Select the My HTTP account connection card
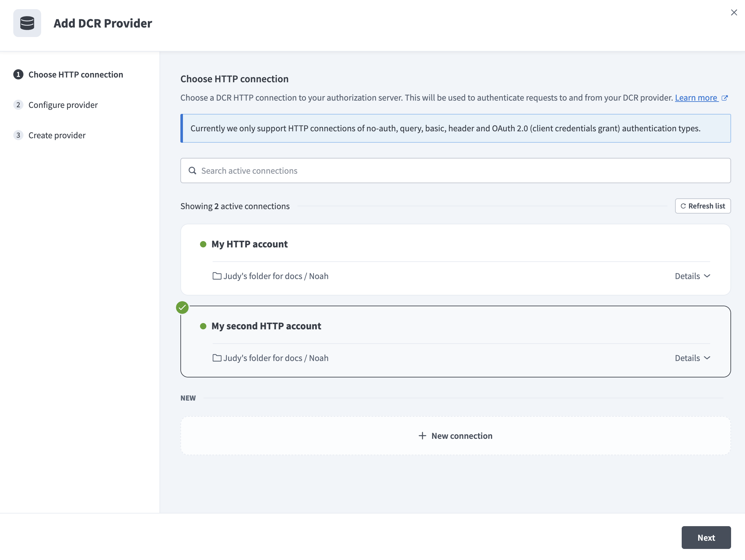Image resolution: width=745 pixels, height=560 pixels. tap(455, 260)
